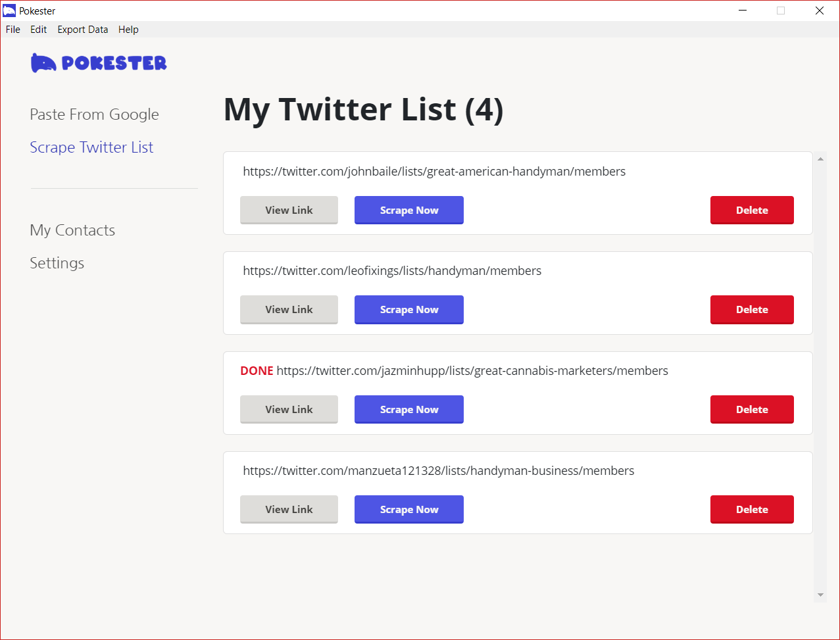Delete the leofixings handyman list entry
The height and width of the screenshot is (640, 840).
point(752,310)
